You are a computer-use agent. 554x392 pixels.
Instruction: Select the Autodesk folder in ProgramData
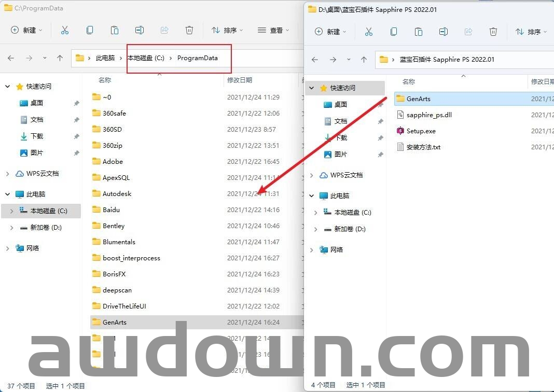[x=117, y=193]
